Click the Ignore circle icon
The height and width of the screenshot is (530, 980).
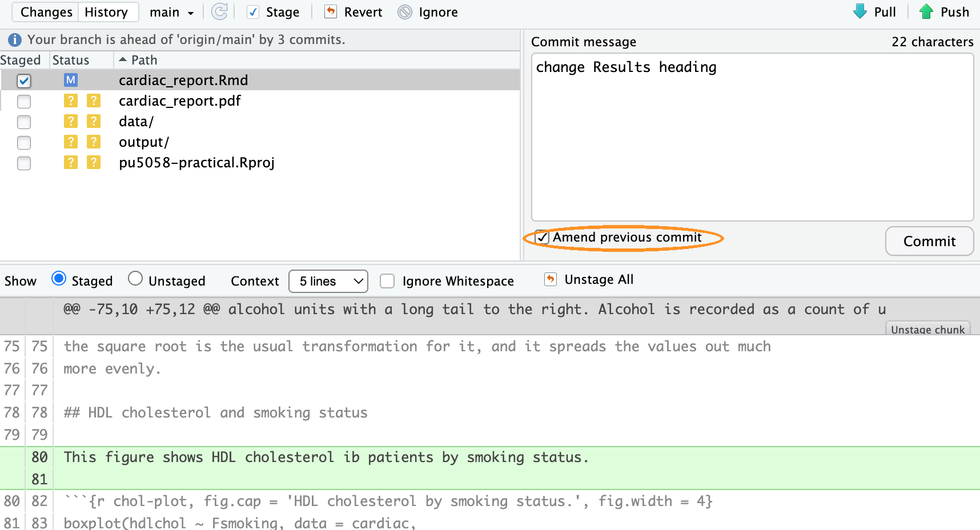[x=405, y=12]
